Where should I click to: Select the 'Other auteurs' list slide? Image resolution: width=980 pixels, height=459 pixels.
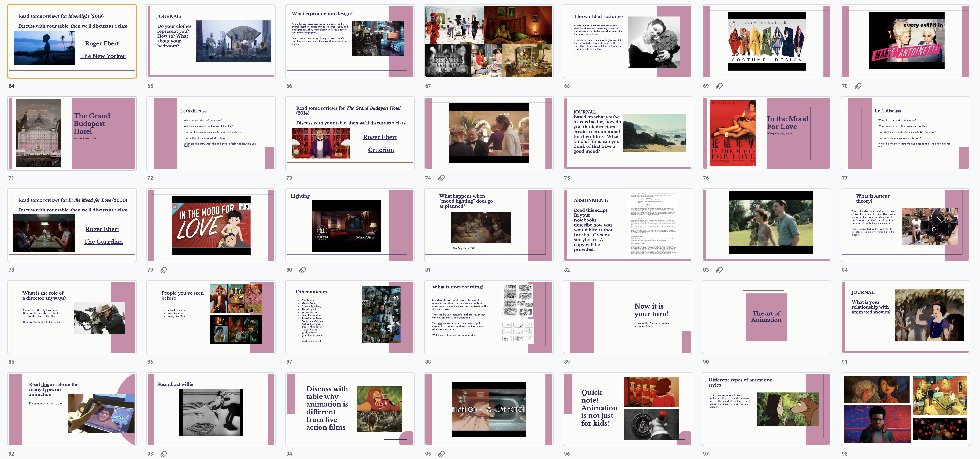pyautogui.click(x=350, y=317)
